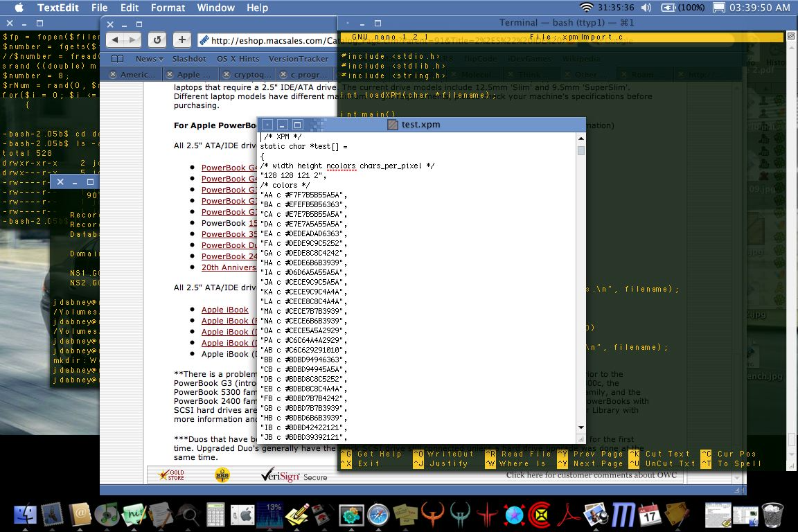Open iCal calendar dock icon

coord(649,515)
